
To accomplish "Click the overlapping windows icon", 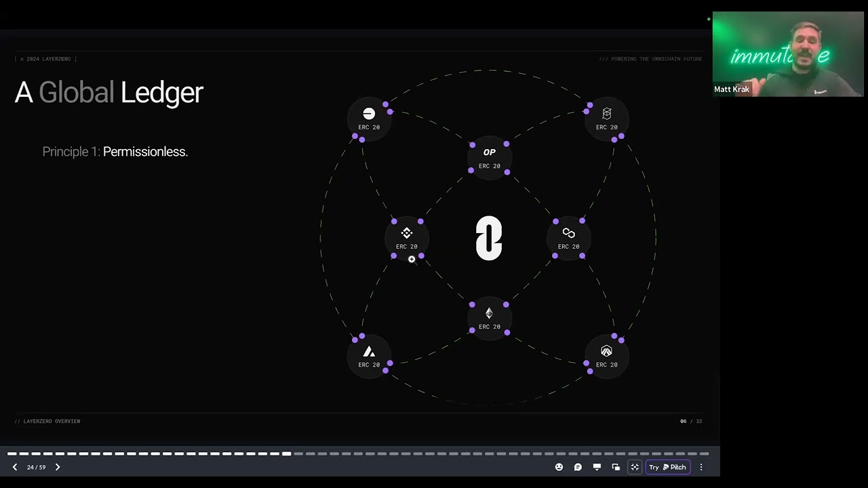I will tap(616, 467).
